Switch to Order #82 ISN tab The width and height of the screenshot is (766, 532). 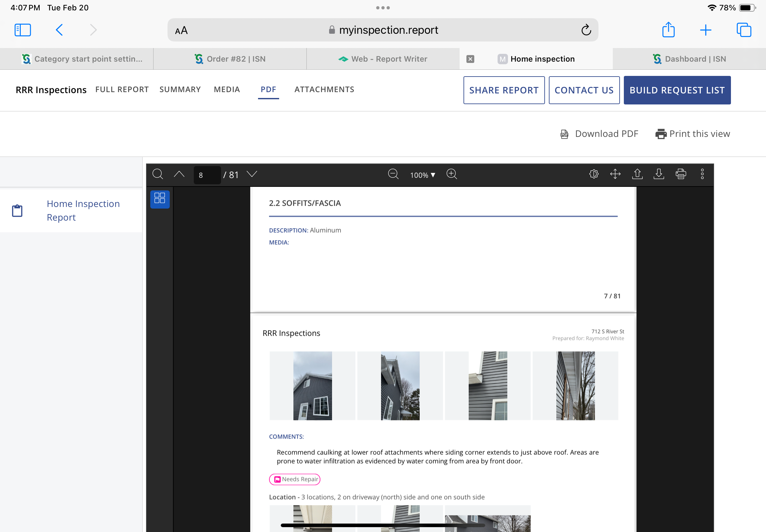coord(230,59)
